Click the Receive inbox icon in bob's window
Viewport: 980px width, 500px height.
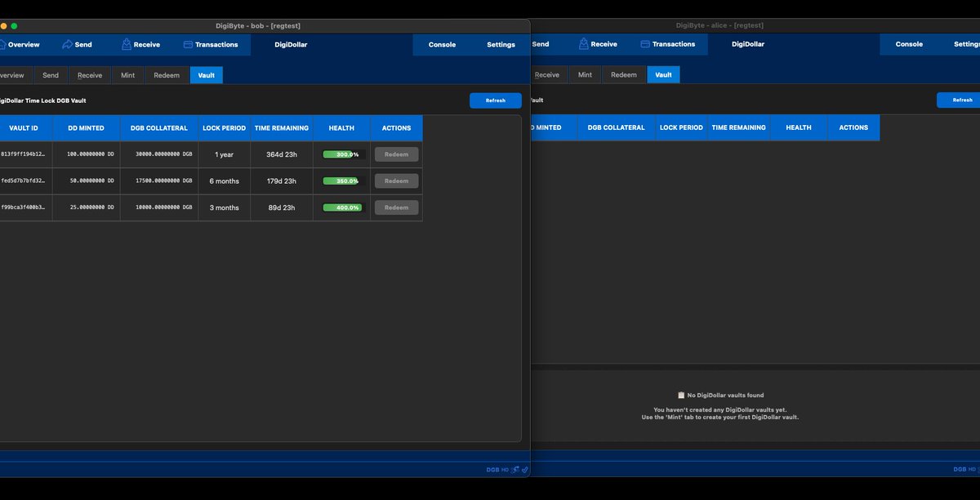(x=127, y=44)
